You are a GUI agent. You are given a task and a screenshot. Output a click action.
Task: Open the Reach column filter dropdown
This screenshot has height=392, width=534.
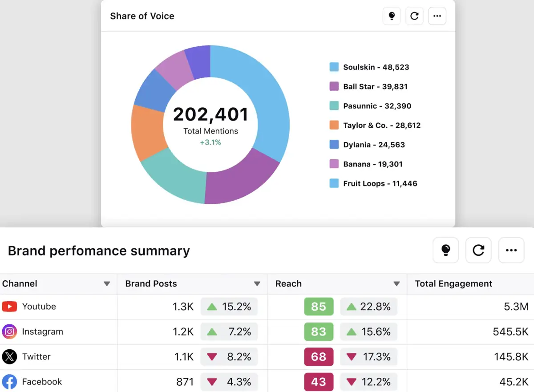396,283
